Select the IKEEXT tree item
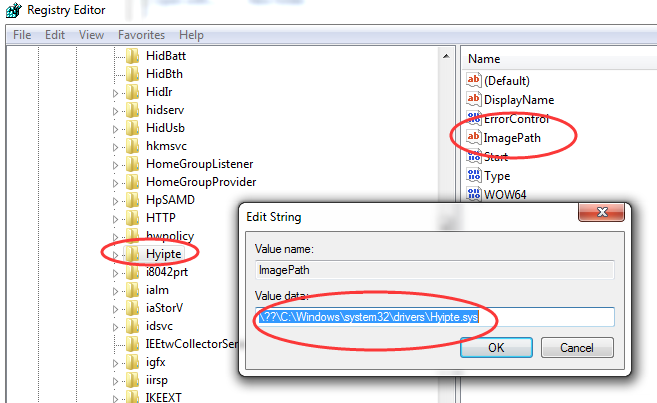This screenshot has width=657, height=403. 163,397
